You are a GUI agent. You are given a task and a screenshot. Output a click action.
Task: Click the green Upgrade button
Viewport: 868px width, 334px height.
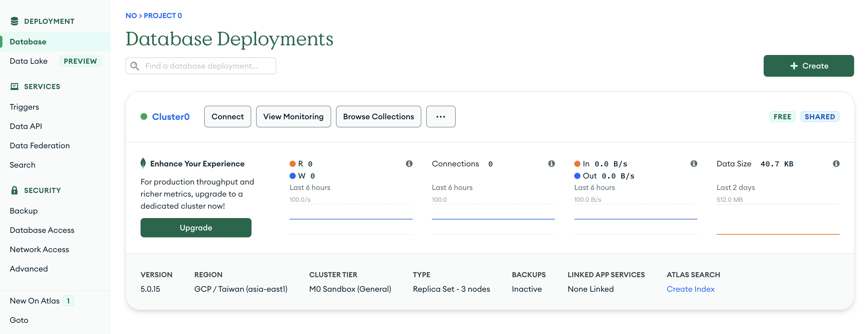[196, 228]
